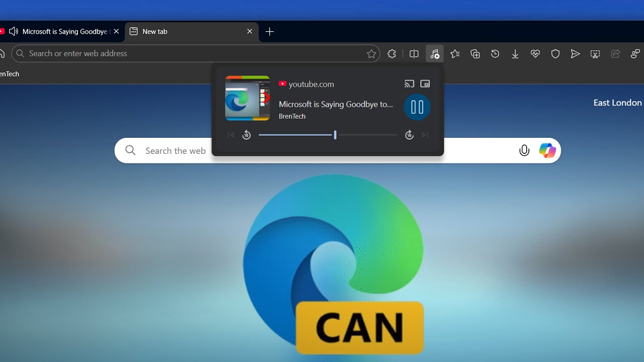This screenshot has width=644, height=362.
Task: Open the Downloads arrow icon
Action: point(515,54)
